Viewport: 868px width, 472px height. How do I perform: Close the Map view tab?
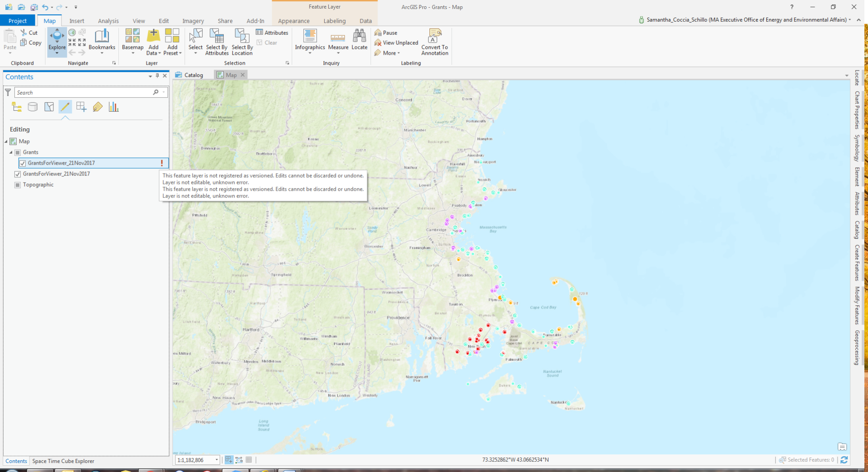coord(243,75)
